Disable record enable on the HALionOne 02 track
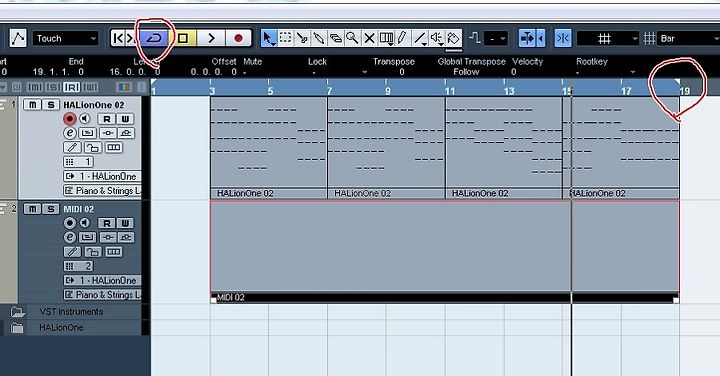This screenshot has width=720, height=376. tap(69, 119)
